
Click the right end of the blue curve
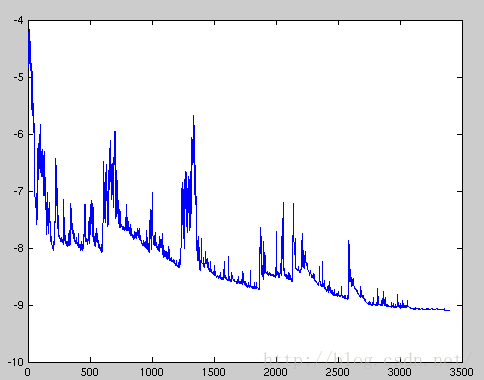(449, 310)
